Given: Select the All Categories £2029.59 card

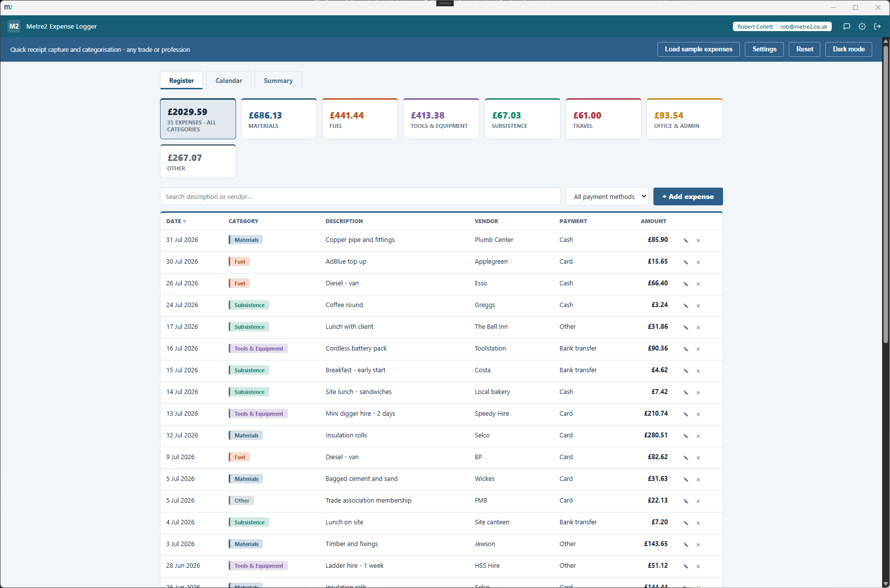Looking at the screenshot, I should tap(198, 119).
